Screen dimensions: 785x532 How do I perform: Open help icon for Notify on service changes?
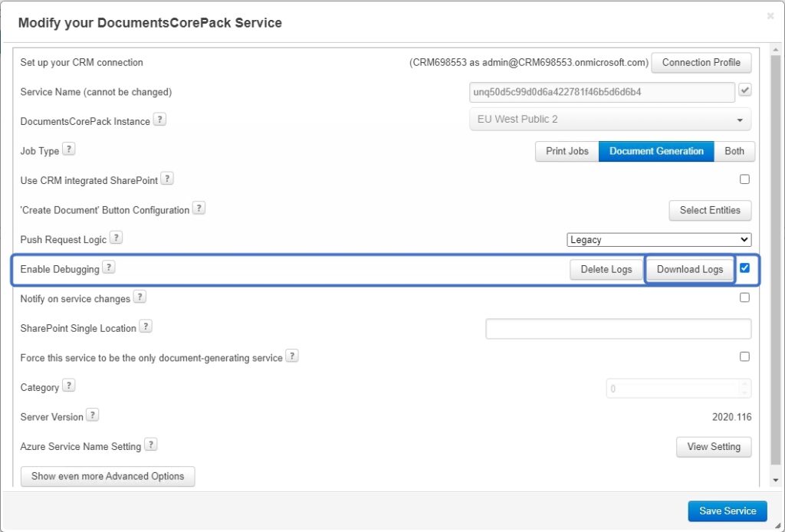click(140, 297)
